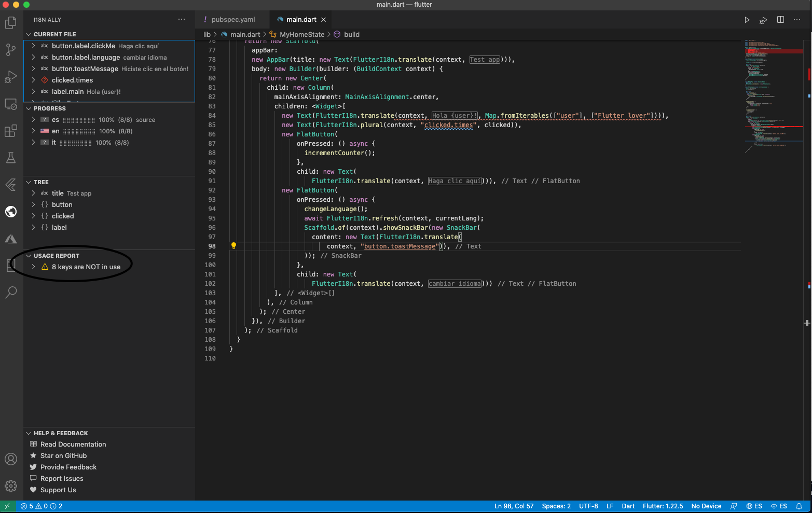Expand the button node in the tree
The image size is (812, 513).
tap(34, 204)
